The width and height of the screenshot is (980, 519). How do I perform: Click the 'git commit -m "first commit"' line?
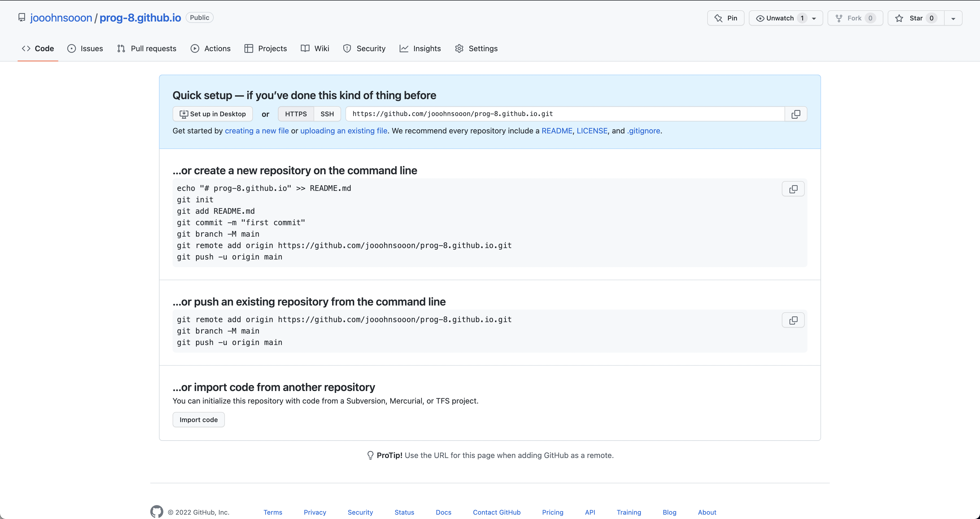click(241, 222)
